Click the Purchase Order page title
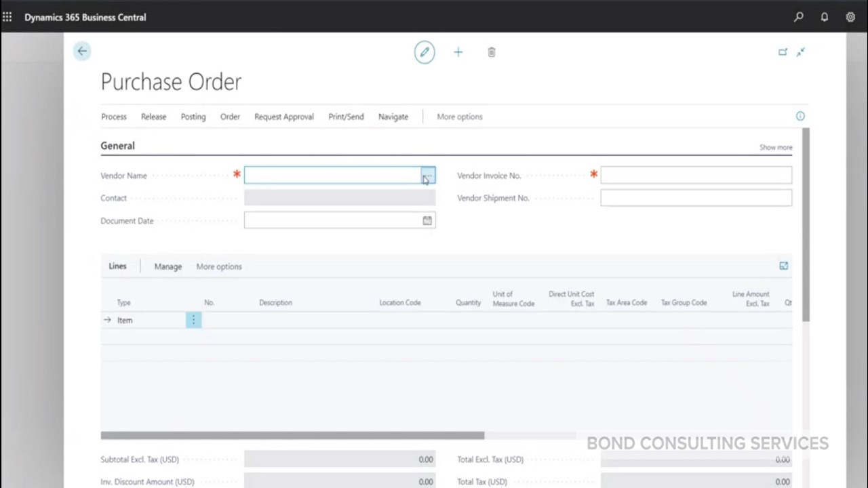 (171, 82)
